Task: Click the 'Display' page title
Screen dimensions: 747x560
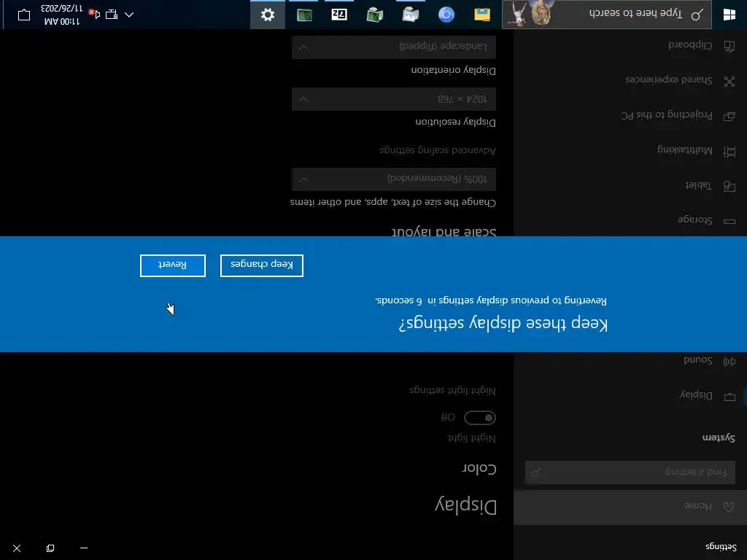Action: (x=466, y=505)
